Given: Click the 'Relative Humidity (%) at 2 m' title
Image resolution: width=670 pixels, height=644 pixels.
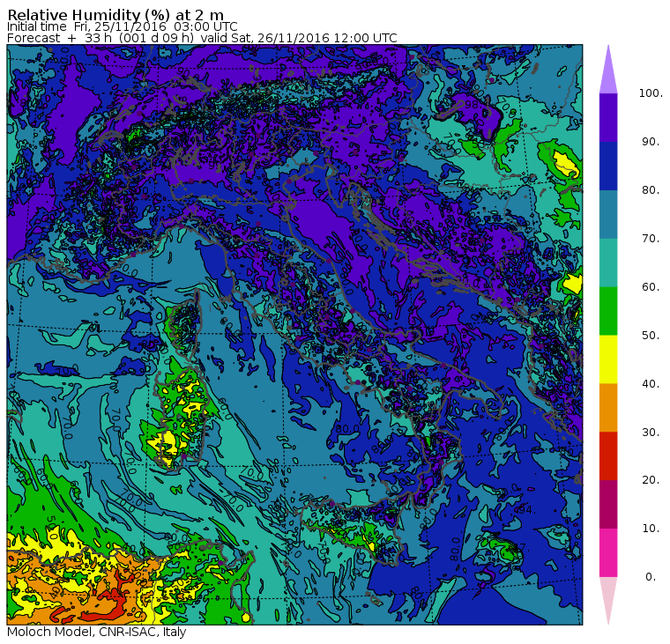Looking at the screenshot, I should point(115,15).
